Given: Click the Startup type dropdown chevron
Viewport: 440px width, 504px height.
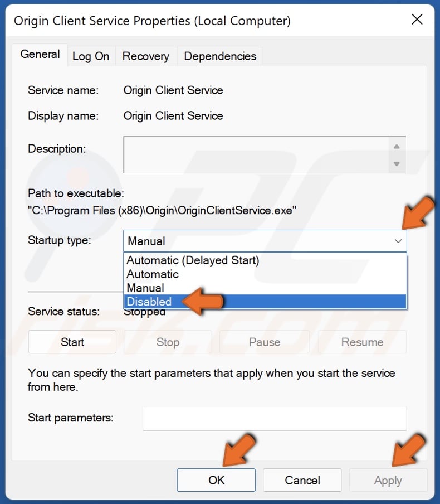Looking at the screenshot, I should point(398,241).
